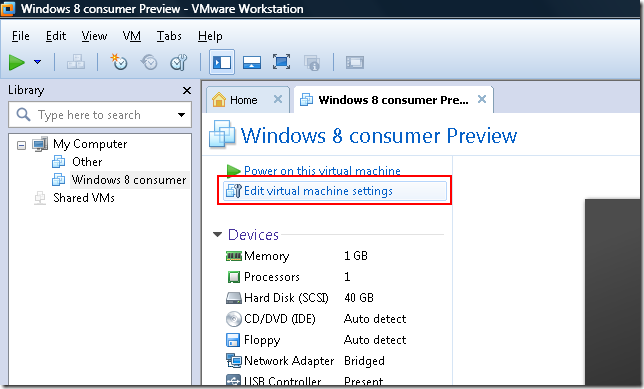Open the power options dropdown arrow
The height and width of the screenshot is (389, 644).
(37, 62)
